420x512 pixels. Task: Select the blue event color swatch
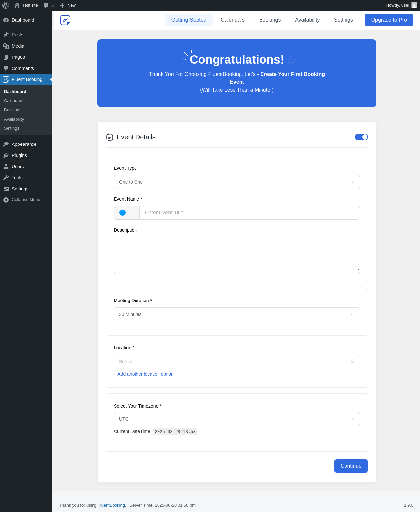click(123, 213)
